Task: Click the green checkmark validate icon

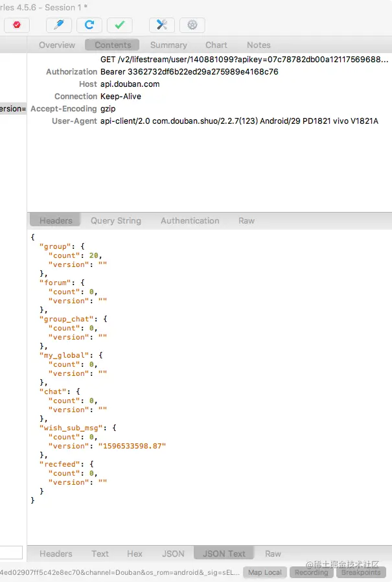Action: (x=119, y=25)
